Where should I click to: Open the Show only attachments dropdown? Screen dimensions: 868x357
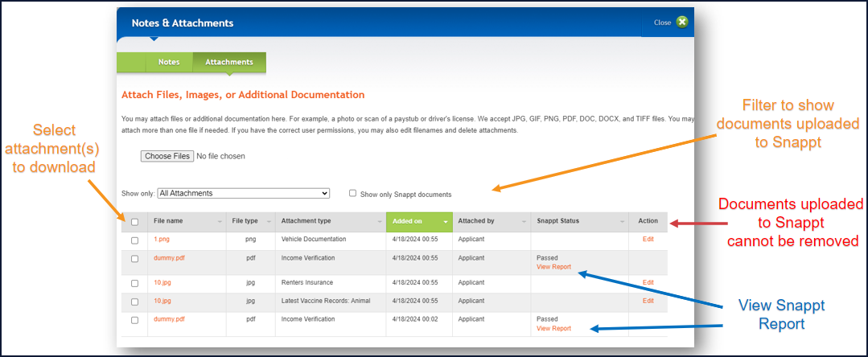tap(244, 194)
